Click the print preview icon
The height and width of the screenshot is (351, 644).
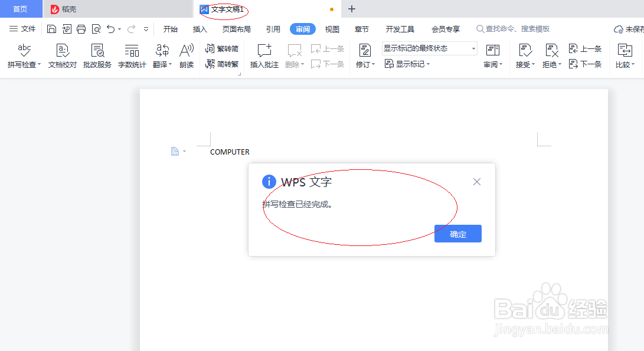coord(96,29)
